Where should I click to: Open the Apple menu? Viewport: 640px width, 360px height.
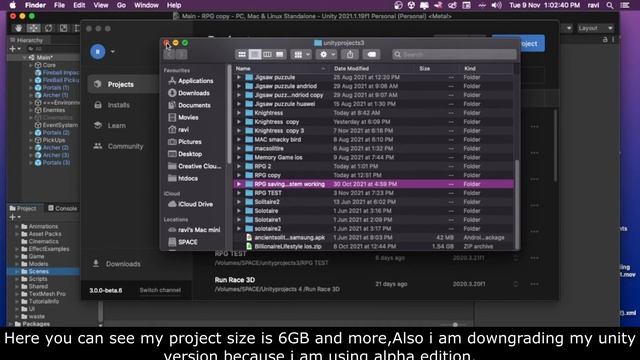tap(13, 5)
